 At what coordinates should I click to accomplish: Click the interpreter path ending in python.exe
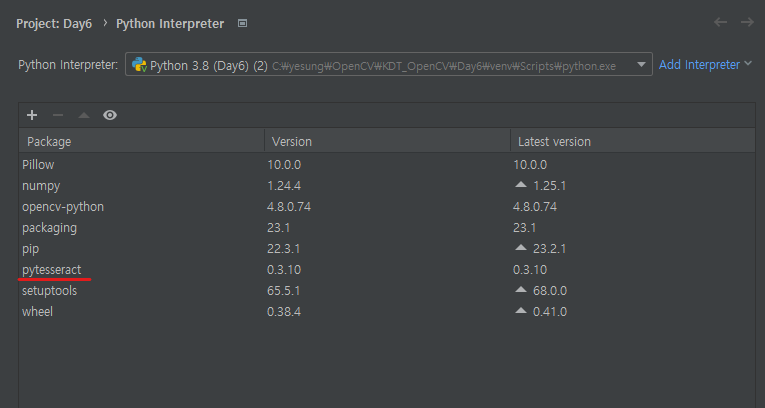tap(443, 66)
